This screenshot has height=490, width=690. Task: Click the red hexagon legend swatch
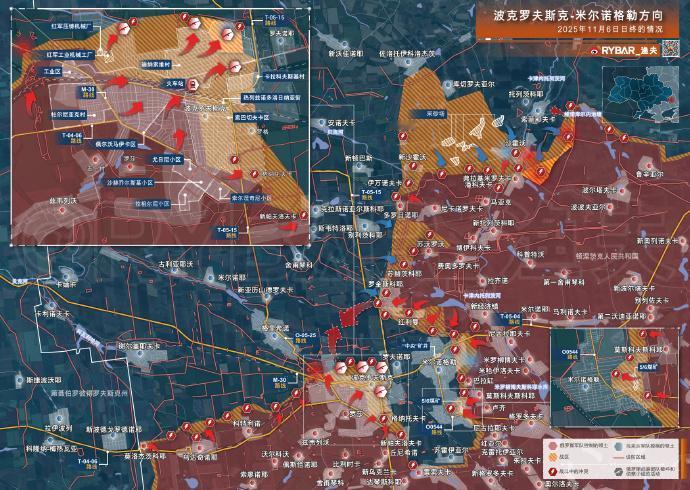pyautogui.click(x=553, y=446)
